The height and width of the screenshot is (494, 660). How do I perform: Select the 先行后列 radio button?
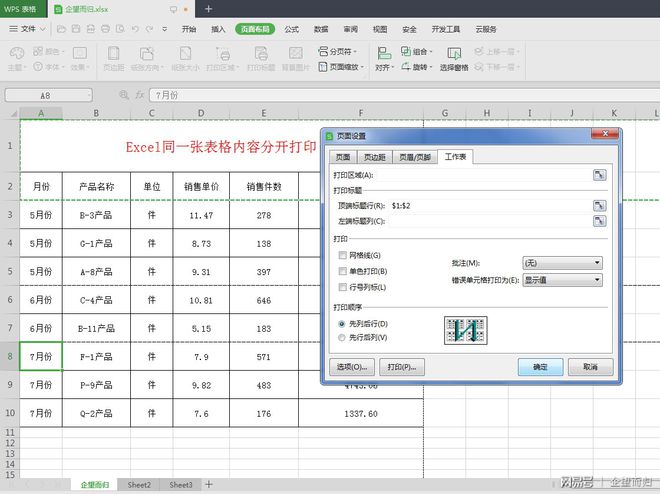pyautogui.click(x=343, y=338)
